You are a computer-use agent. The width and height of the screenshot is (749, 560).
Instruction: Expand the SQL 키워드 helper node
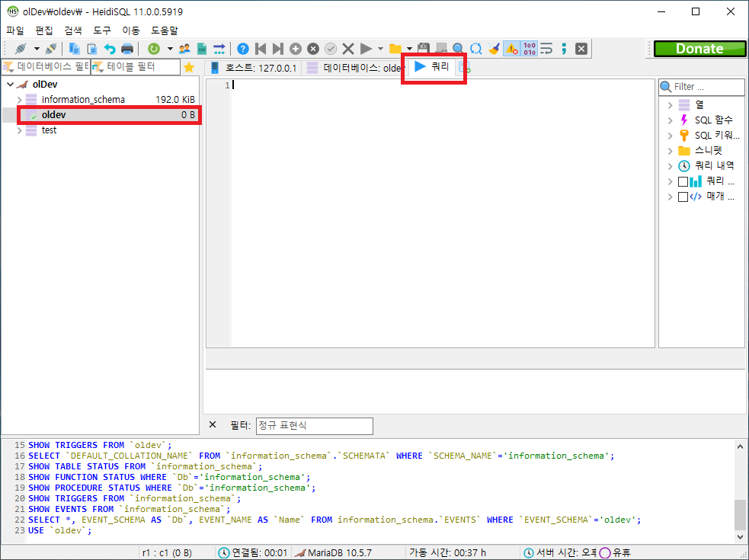pos(671,136)
